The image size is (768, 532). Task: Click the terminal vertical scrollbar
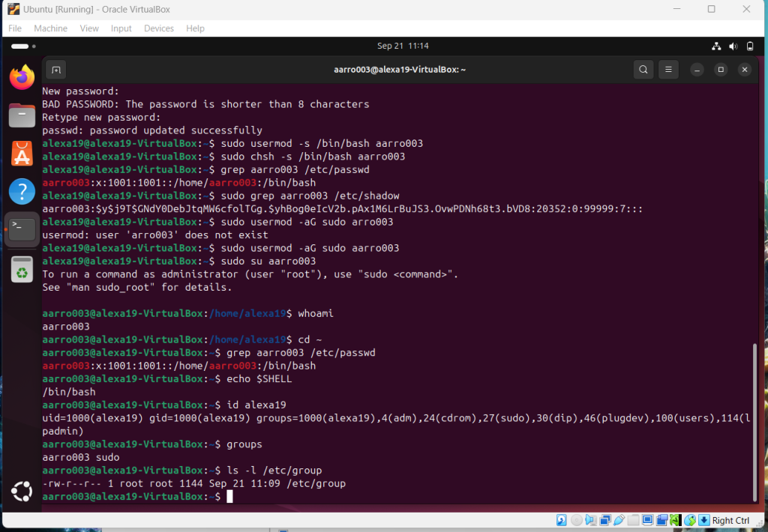click(x=754, y=420)
